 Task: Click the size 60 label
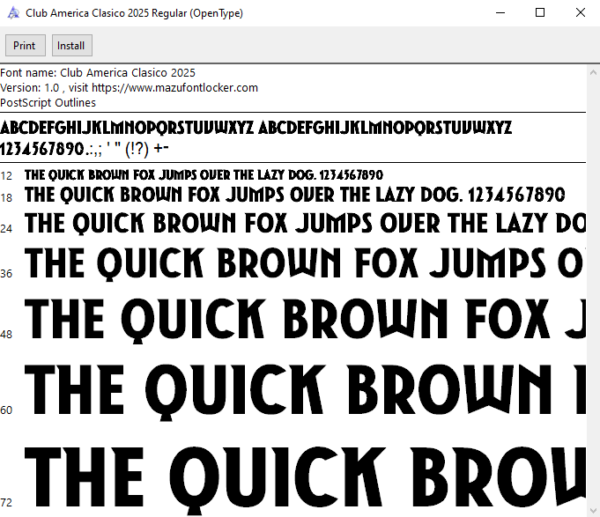[6, 410]
